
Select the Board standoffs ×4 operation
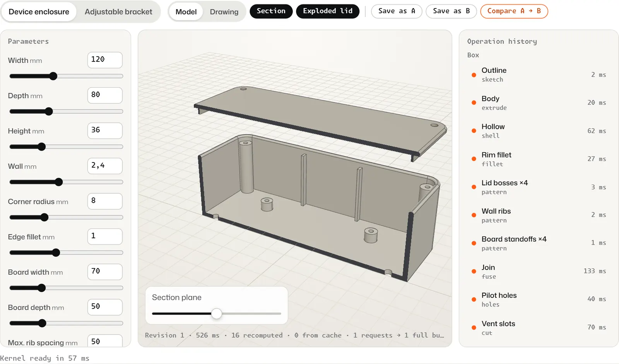coord(539,243)
